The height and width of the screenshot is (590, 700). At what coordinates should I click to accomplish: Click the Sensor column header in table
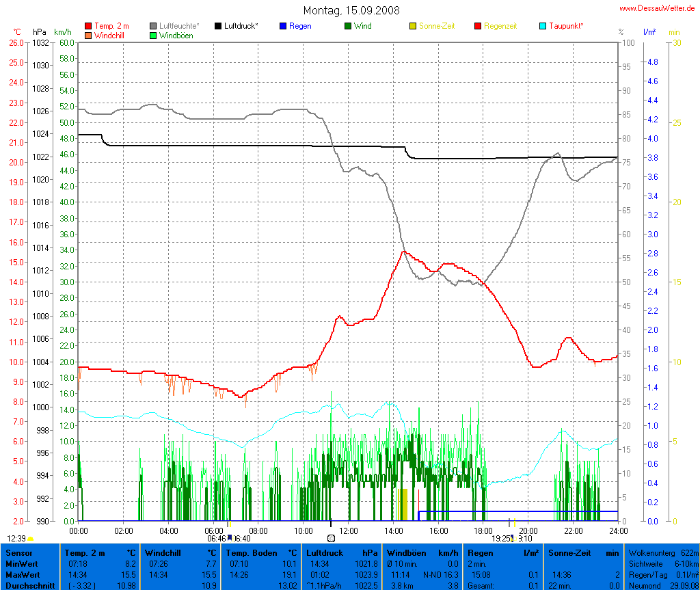19,552
